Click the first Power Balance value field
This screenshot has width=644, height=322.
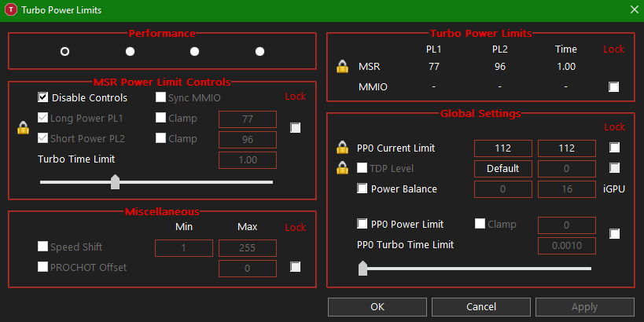[502, 189]
